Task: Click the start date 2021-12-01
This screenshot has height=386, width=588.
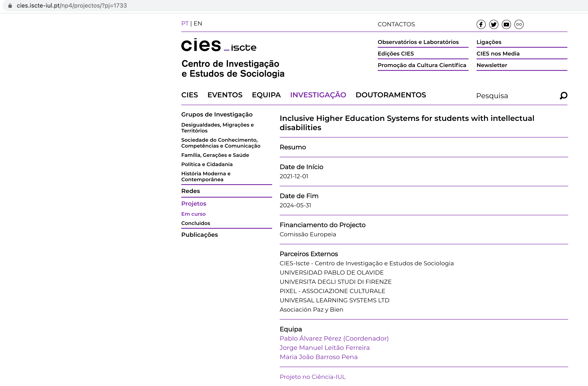Action: pos(294,176)
